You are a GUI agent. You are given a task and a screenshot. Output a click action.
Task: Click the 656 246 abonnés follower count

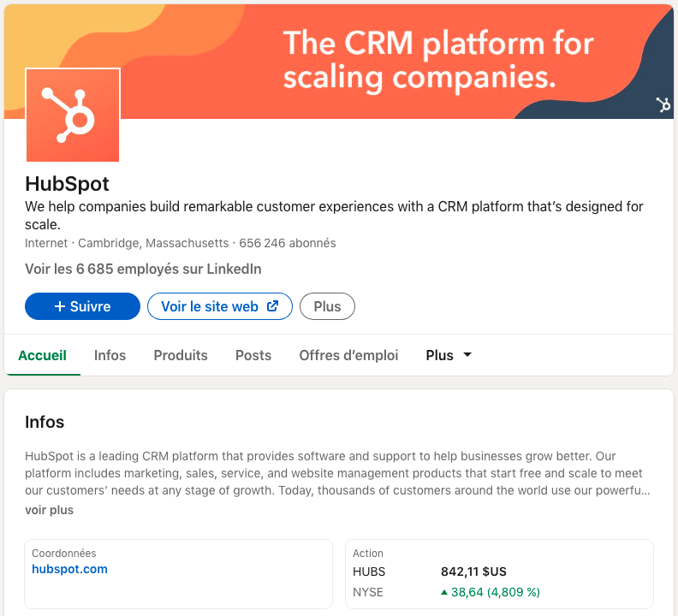(288, 243)
